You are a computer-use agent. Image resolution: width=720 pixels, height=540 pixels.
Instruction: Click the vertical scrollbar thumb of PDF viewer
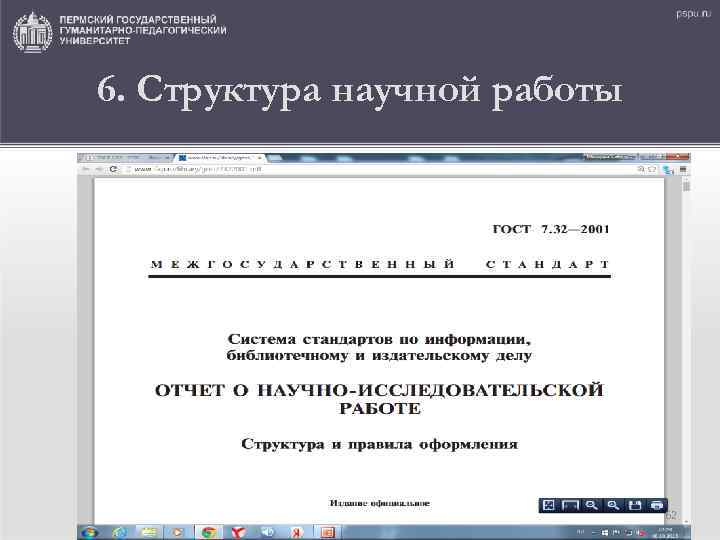pyautogui.click(x=686, y=186)
